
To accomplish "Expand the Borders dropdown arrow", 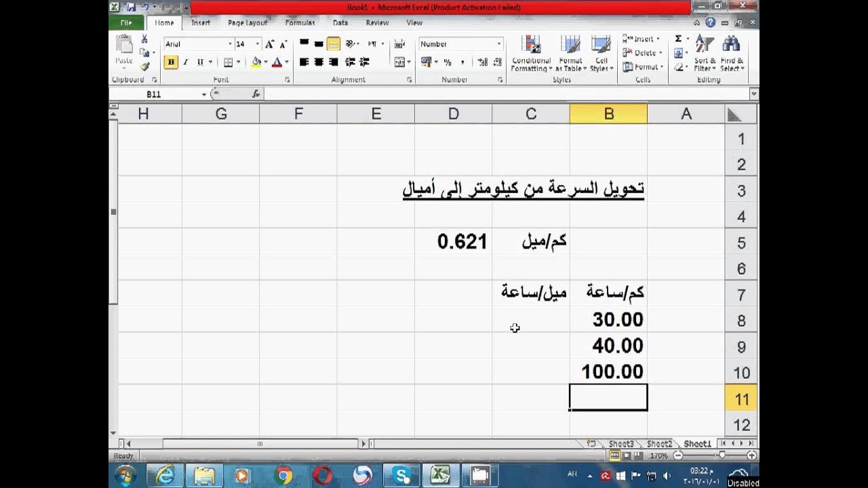I will [x=239, y=62].
